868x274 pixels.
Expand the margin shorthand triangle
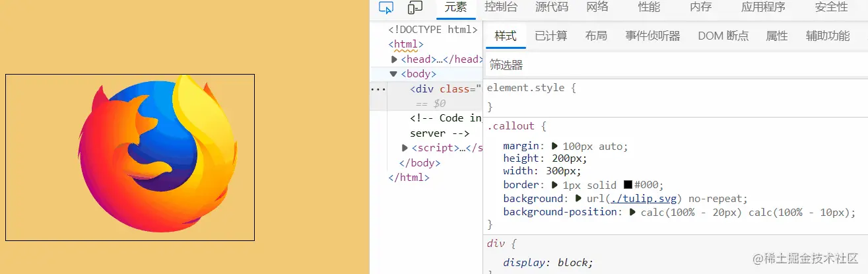pos(554,146)
